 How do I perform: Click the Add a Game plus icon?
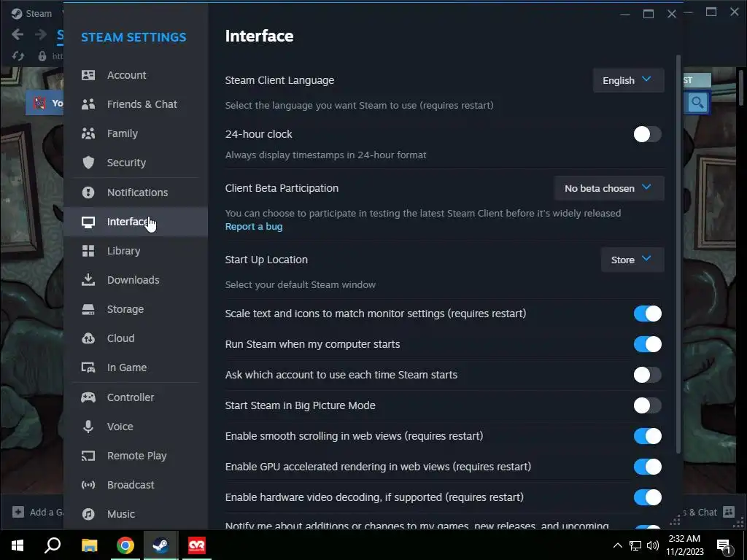[x=18, y=512]
